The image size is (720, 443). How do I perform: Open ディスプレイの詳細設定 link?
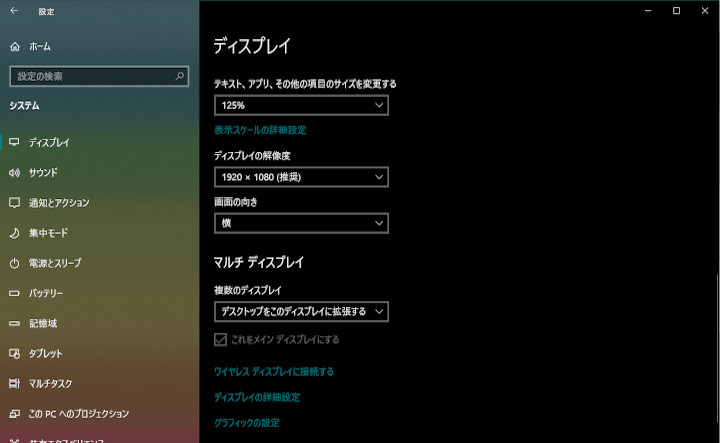(257, 397)
